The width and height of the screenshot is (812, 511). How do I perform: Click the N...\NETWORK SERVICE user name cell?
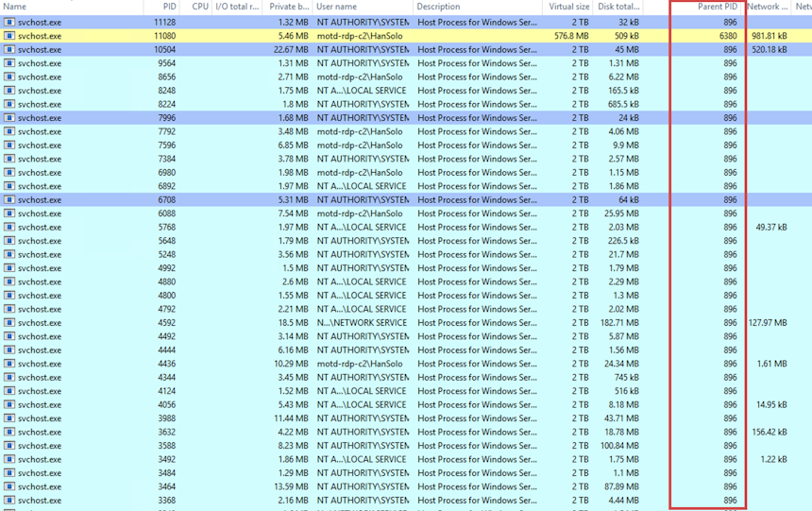coord(362,322)
